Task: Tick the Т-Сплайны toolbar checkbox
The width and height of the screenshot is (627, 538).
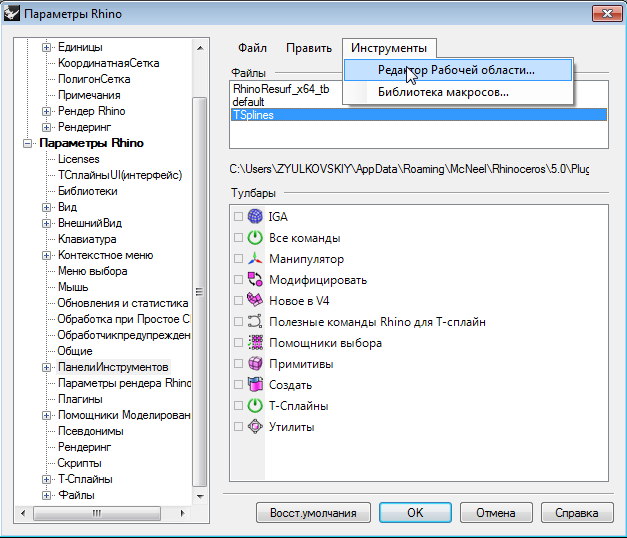Action: (x=238, y=406)
